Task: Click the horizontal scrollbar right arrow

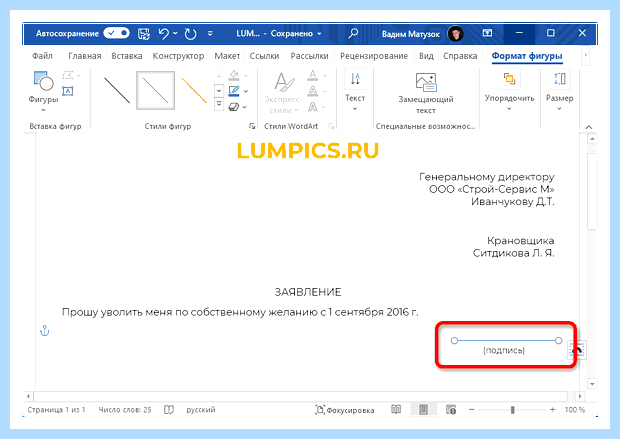Action: [580, 396]
